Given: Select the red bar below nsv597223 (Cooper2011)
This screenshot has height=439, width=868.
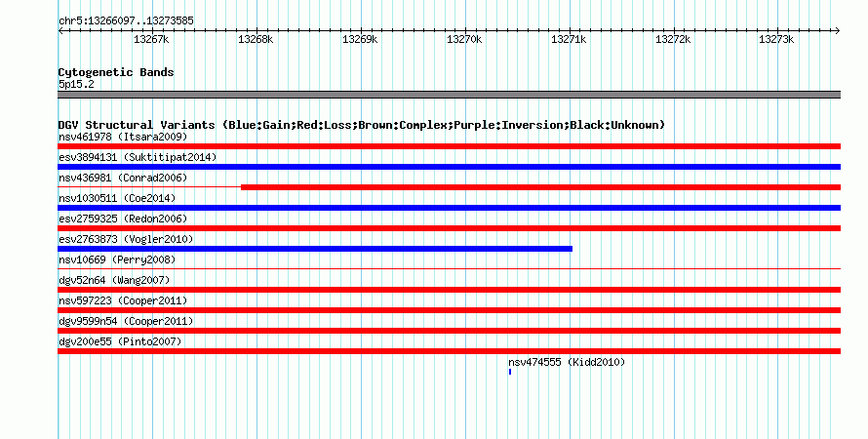Looking at the screenshot, I should 449,310.
